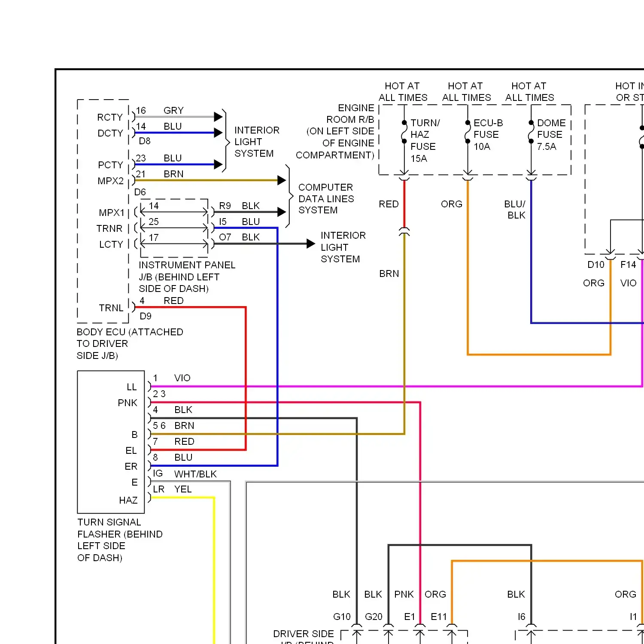Select connector label D8
Image resolution: width=644 pixels, height=644 pixels.
[145, 141]
